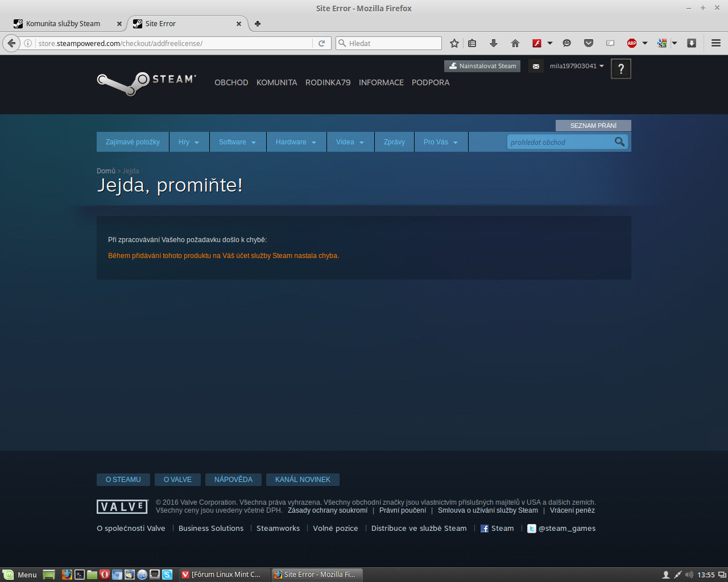Follow the Vrácení peněz footer link
Image resolution: width=728 pixels, height=582 pixels.
572,510
